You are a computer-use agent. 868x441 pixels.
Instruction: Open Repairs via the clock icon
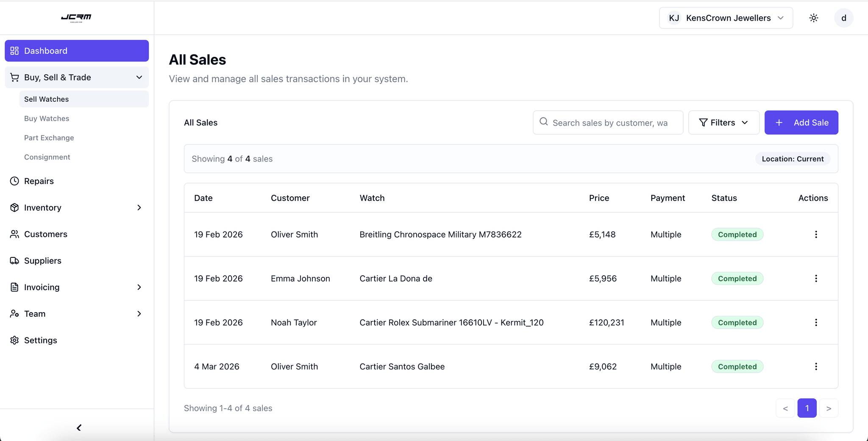pyautogui.click(x=14, y=181)
